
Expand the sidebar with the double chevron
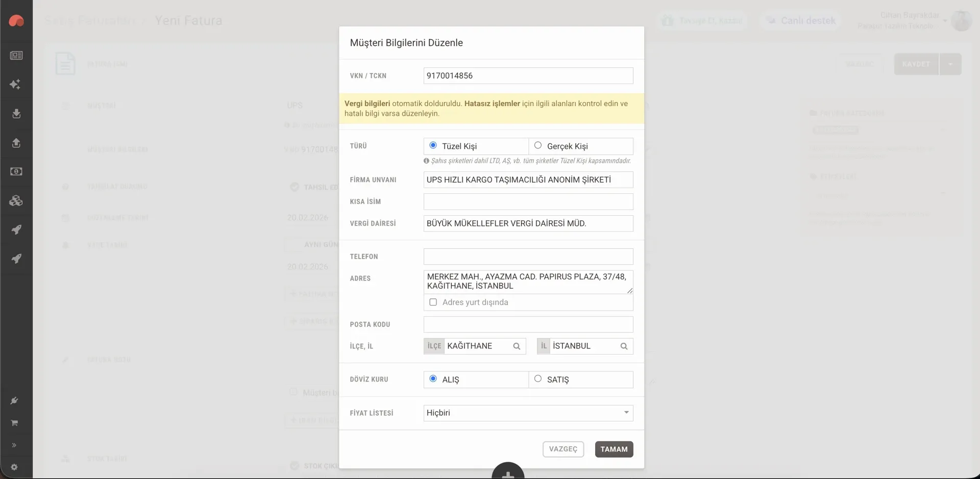point(14,445)
